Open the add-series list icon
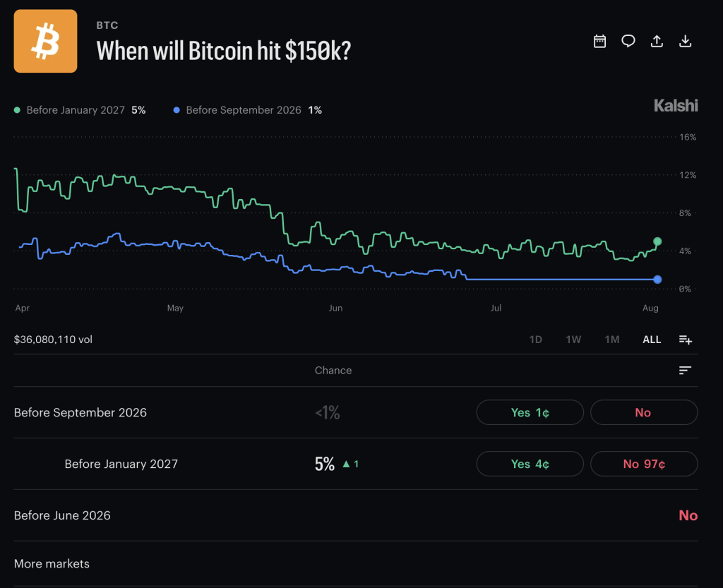 (685, 340)
